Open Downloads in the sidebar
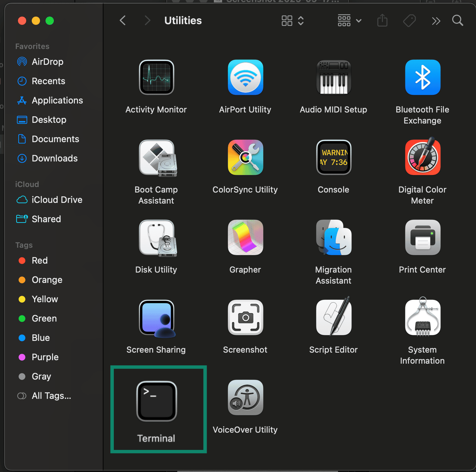 click(47, 158)
